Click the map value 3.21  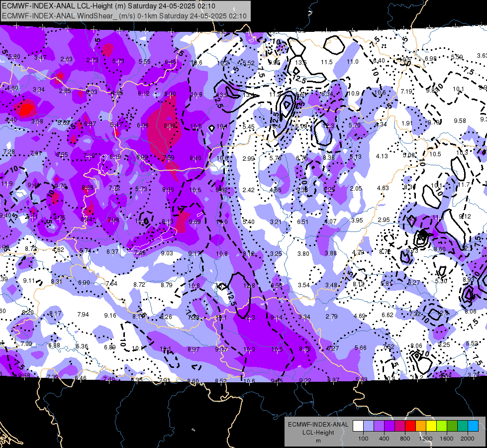pos(276,222)
